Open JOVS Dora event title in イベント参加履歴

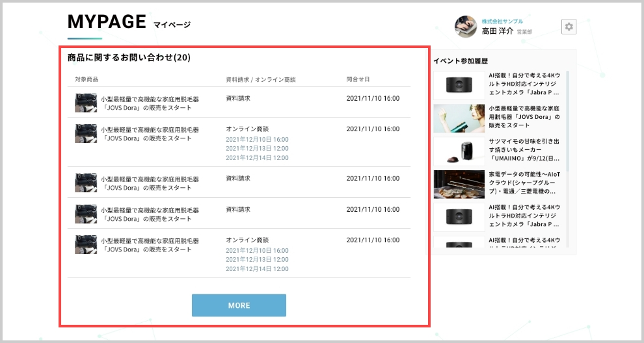coord(524,117)
